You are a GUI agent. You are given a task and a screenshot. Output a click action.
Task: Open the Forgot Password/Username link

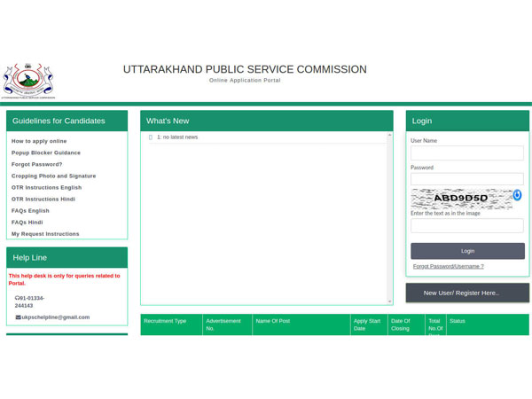(448, 266)
